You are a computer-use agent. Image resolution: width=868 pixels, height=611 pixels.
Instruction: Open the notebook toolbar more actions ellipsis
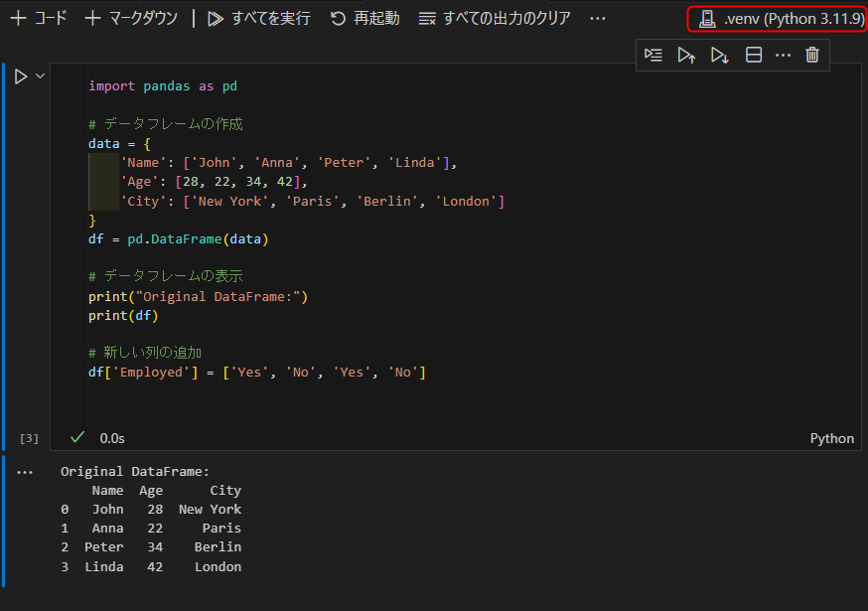click(597, 18)
